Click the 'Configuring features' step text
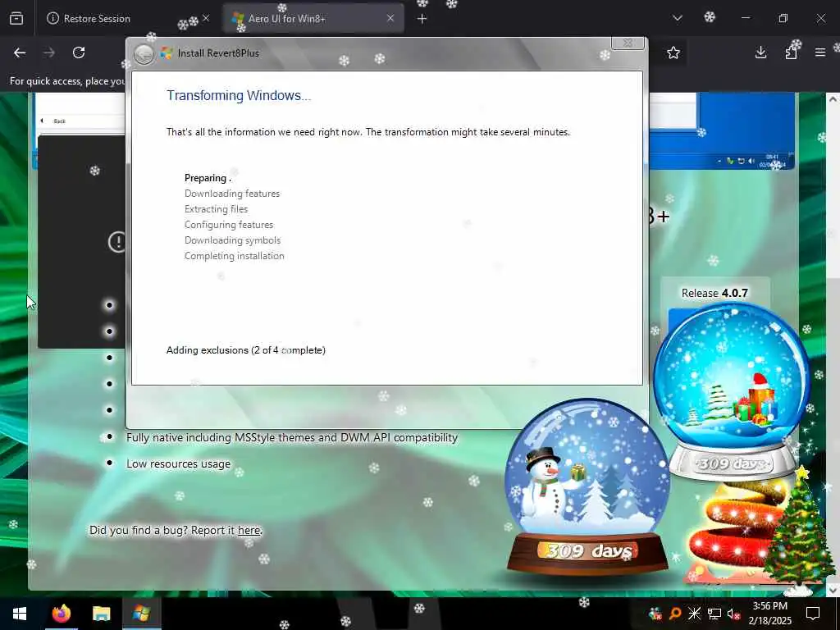The height and width of the screenshot is (630, 840). click(229, 225)
